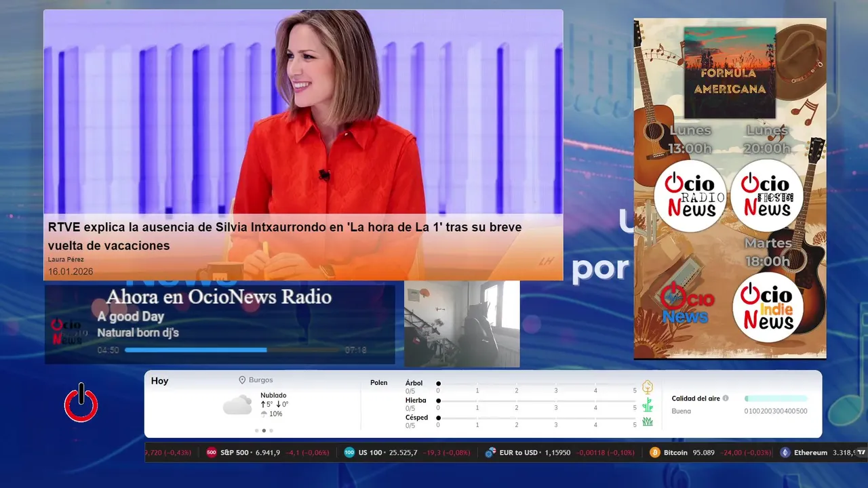Select the second weather carousel dot
Viewport: 868px width, 488px height.
[264, 430]
